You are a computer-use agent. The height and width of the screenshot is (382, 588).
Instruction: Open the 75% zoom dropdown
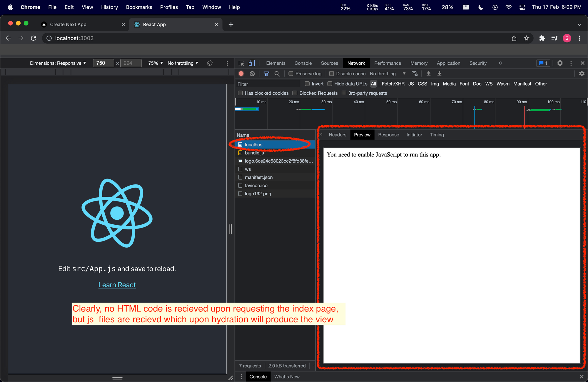[x=156, y=63]
